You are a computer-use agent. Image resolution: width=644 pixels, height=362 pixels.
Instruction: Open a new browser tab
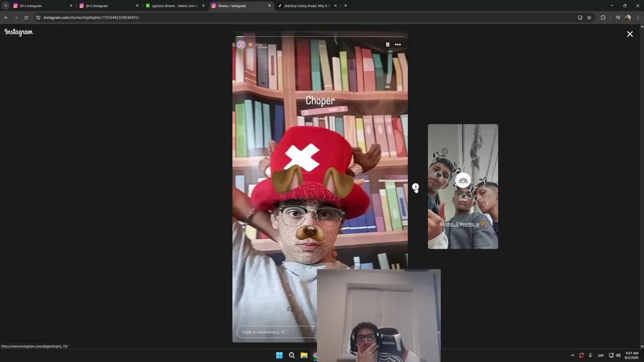(345, 6)
